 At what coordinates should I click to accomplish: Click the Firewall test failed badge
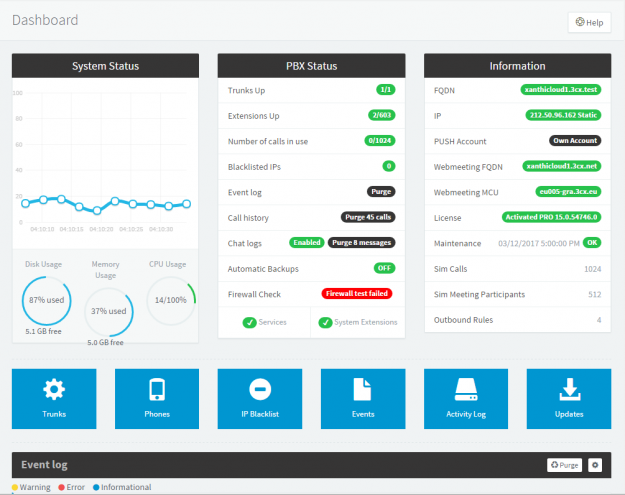tap(357, 294)
